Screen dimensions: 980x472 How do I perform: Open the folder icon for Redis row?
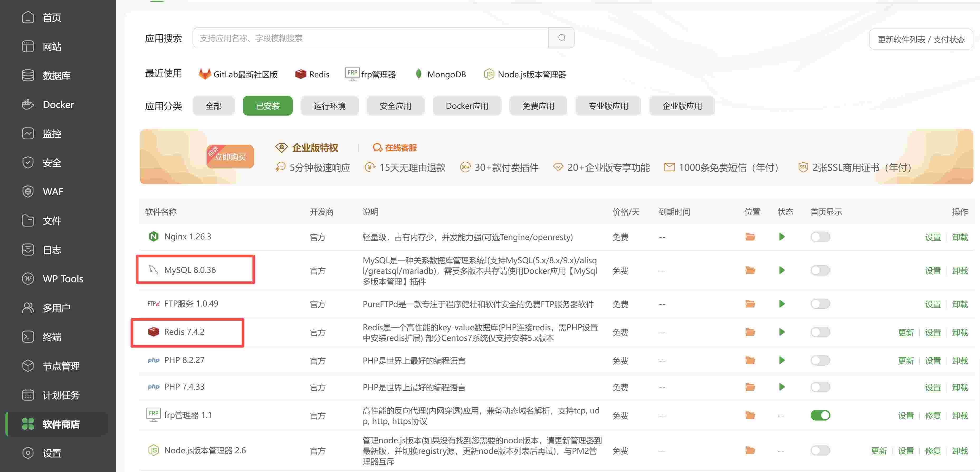tap(750, 332)
